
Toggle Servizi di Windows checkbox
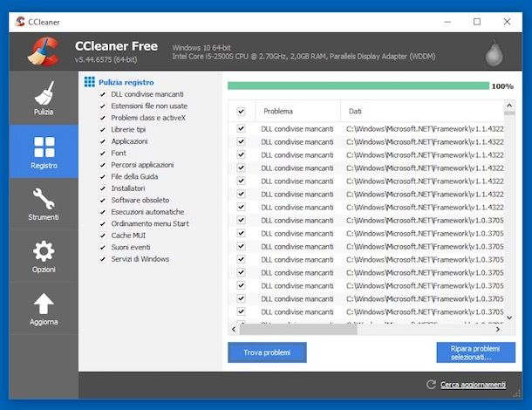pyautogui.click(x=102, y=259)
